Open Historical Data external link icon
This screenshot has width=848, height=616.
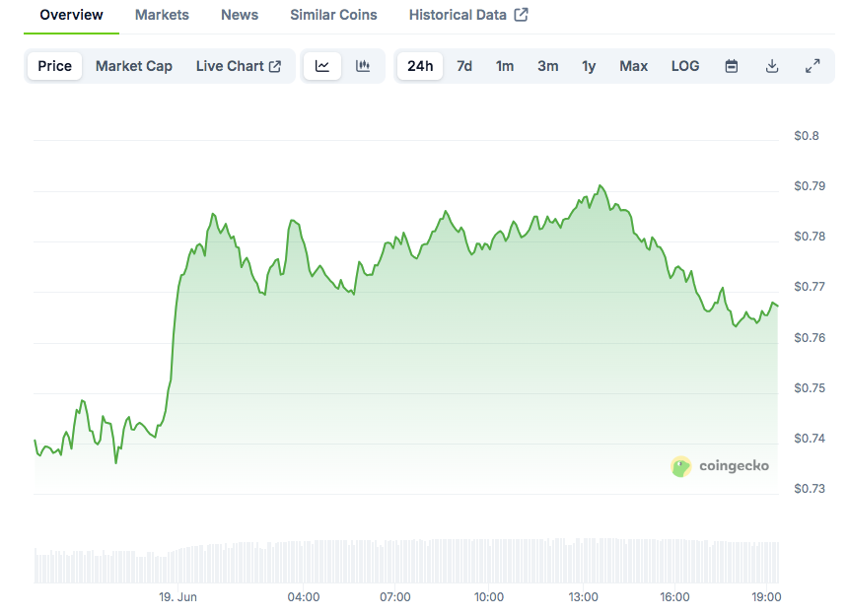click(x=521, y=15)
